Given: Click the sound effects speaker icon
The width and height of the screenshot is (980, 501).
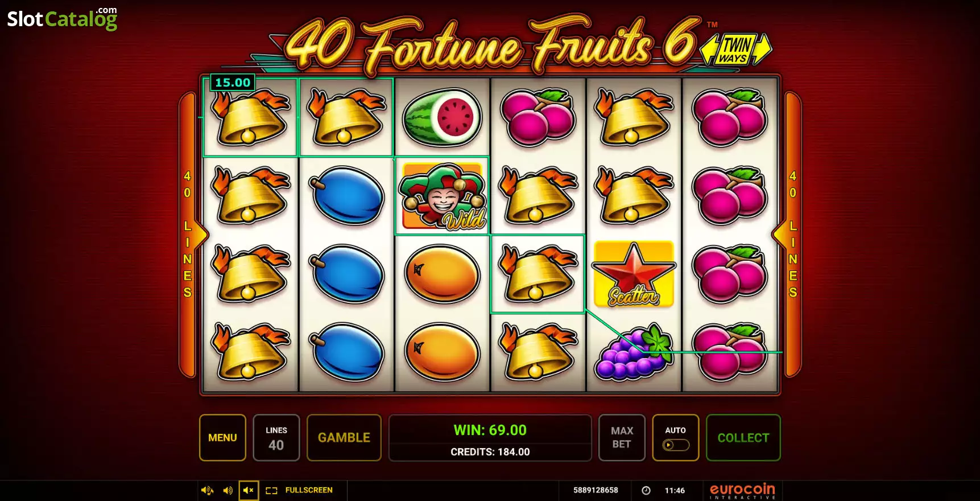Looking at the screenshot, I should tap(228, 490).
